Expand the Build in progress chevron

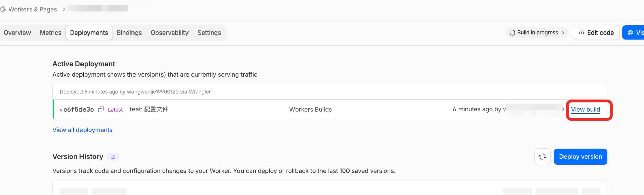point(563,33)
